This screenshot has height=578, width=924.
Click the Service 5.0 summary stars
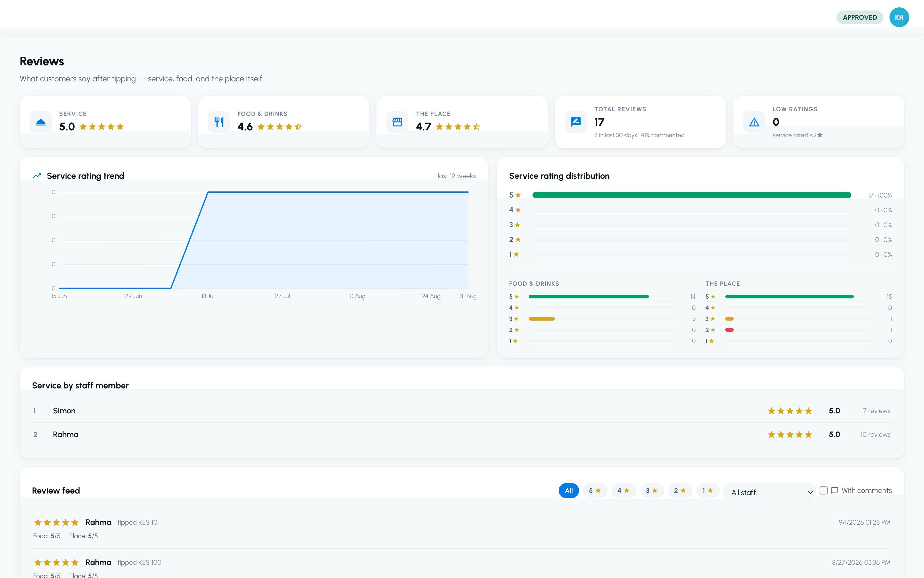[x=102, y=126]
